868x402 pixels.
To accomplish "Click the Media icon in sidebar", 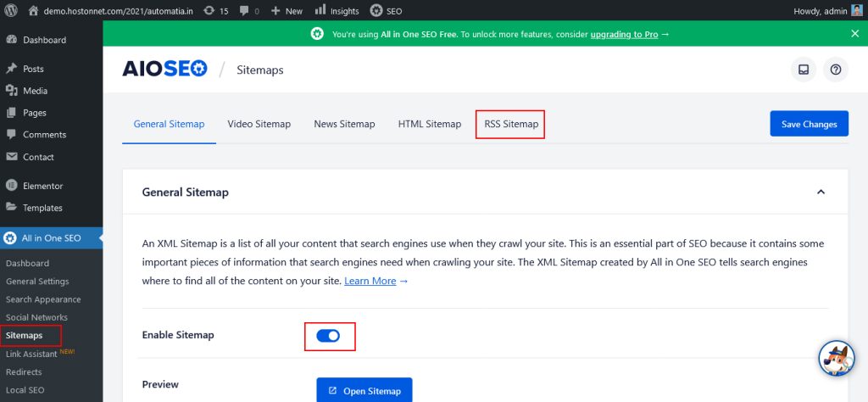I will click(11, 91).
